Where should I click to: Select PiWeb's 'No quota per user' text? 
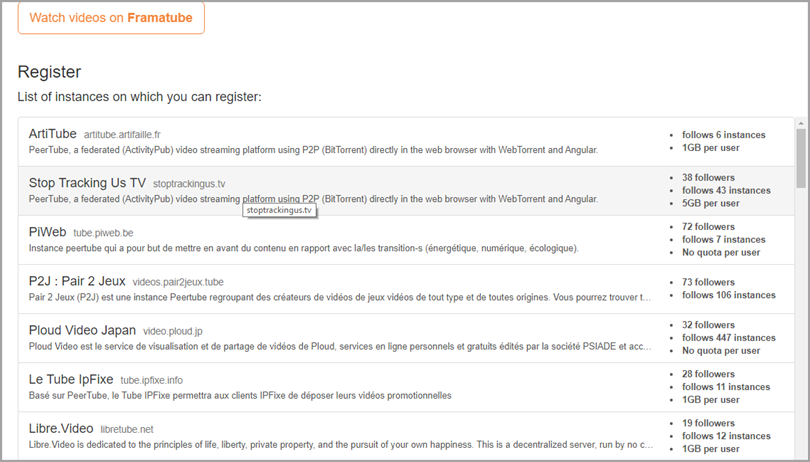[x=721, y=253]
